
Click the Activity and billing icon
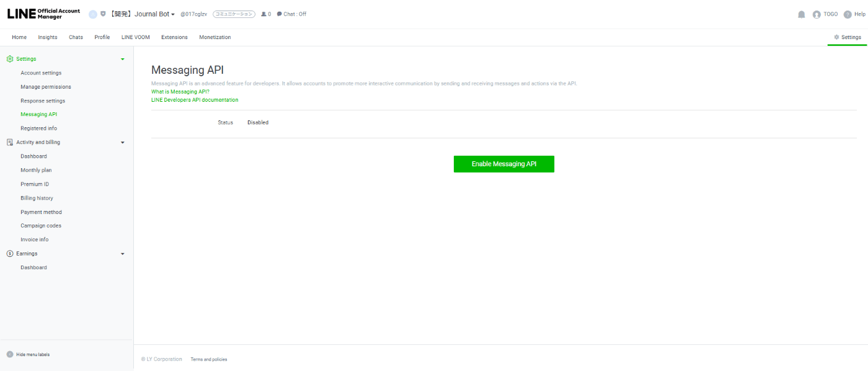(x=10, y=142)
